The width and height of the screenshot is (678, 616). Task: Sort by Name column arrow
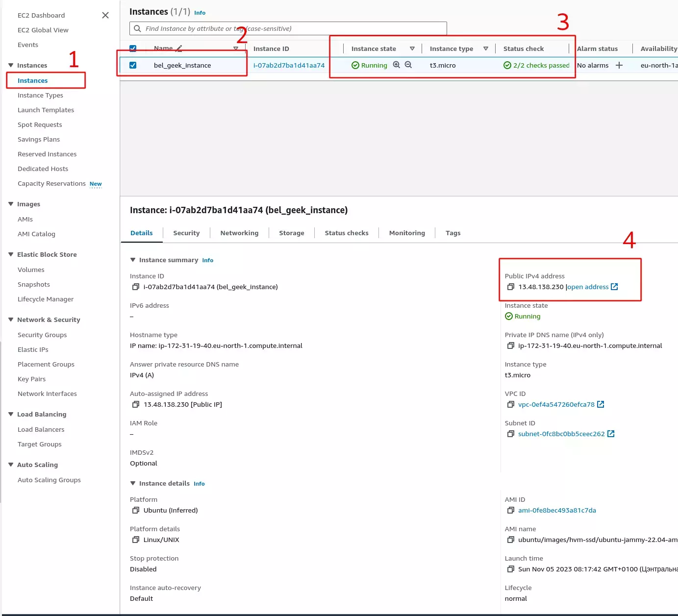click(236, 49)
